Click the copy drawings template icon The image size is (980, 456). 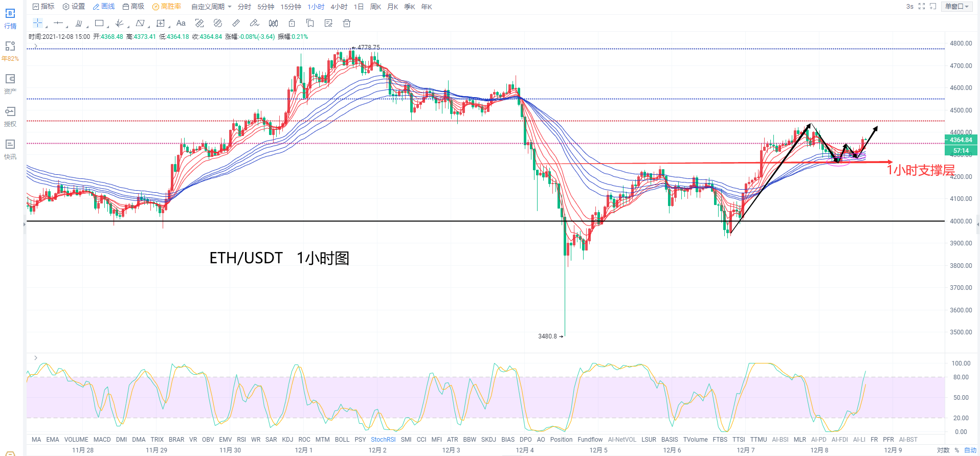[310, 23]
